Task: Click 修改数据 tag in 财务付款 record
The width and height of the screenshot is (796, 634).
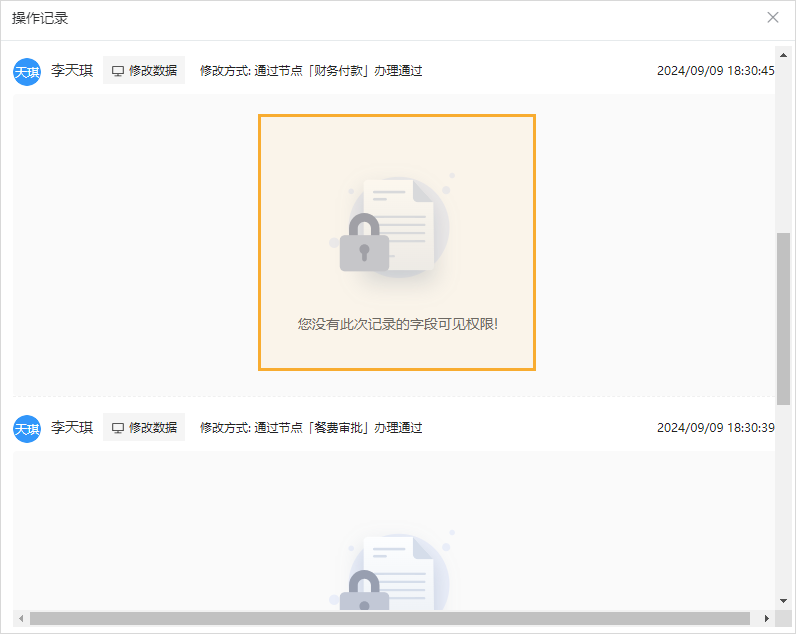Action: (144, 70)
